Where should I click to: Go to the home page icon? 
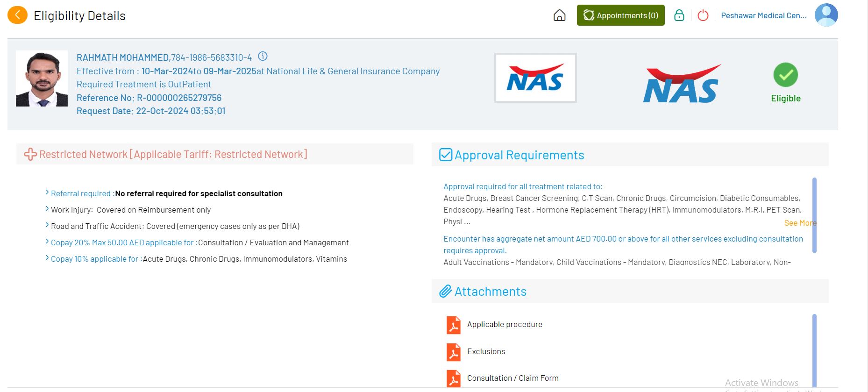(x=559, y=15)
